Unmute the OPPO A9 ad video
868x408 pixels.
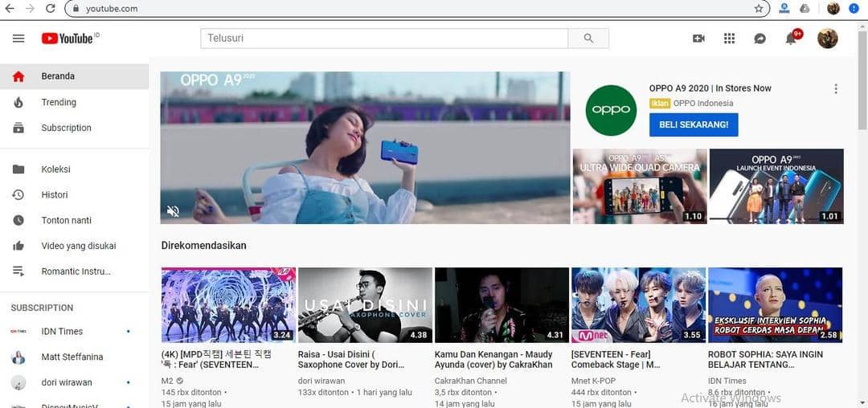(173, 211)
